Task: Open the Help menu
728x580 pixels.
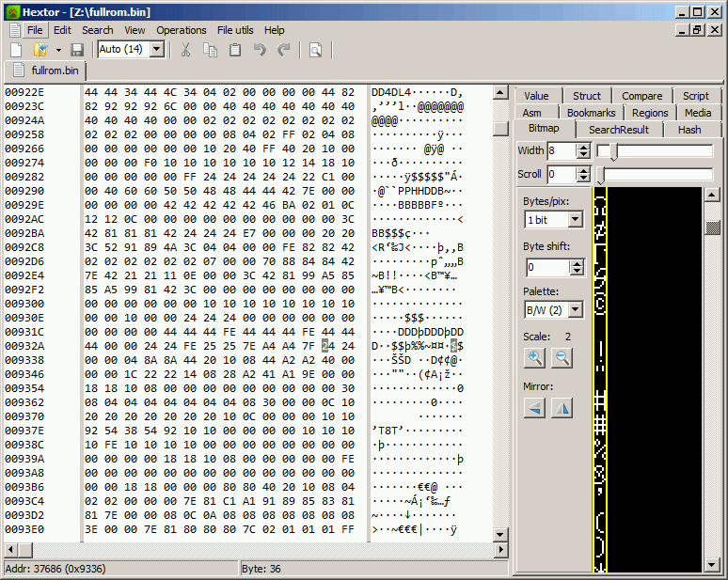Action: click(x=275, y=30)
